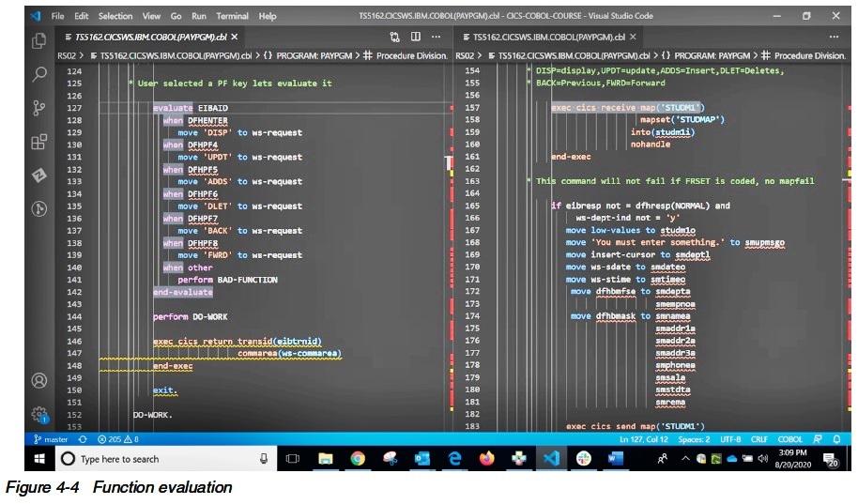Open the notifications bell in status bar
The width and height of the screenshot is (858, 504).
pyautogui.click(x=837, y=439)
